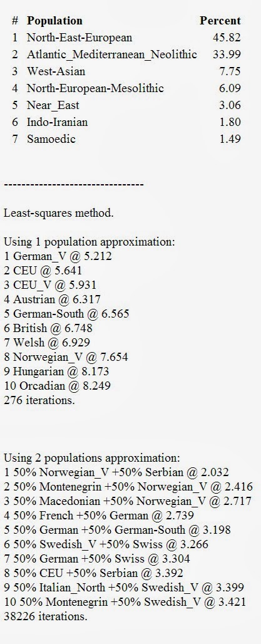Select the Indo-Iranian row
Screen dimensions: 261x644
point(126,122)
